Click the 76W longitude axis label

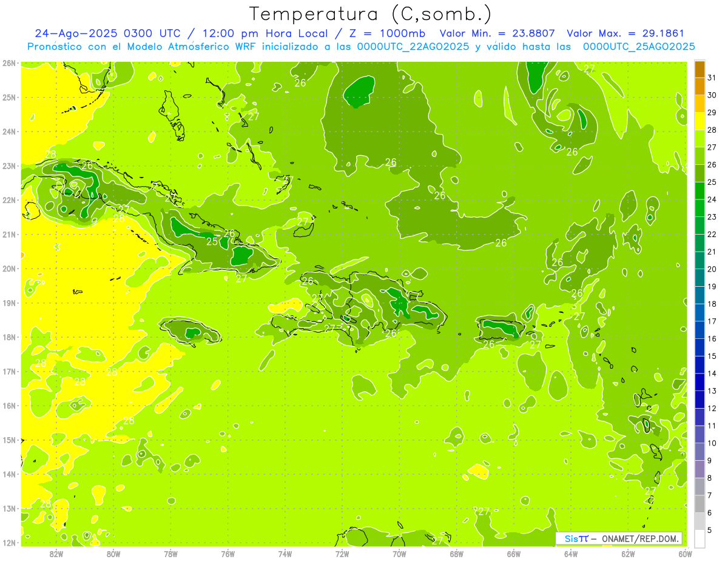227,554
